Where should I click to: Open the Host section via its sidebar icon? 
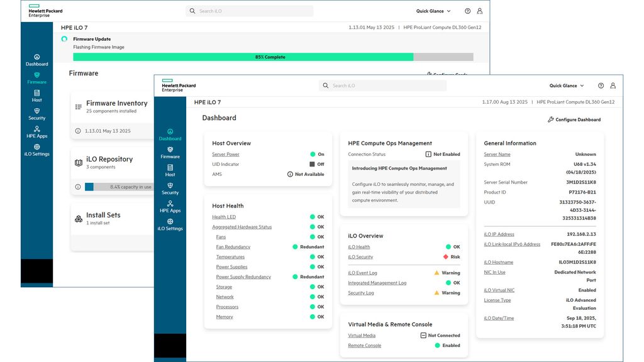pos(170,168)
